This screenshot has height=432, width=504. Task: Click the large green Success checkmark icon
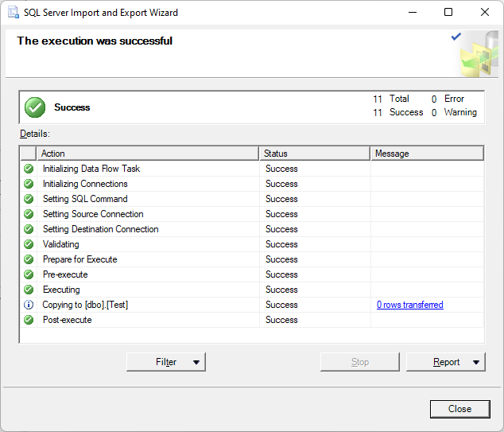tap(35, 107)
